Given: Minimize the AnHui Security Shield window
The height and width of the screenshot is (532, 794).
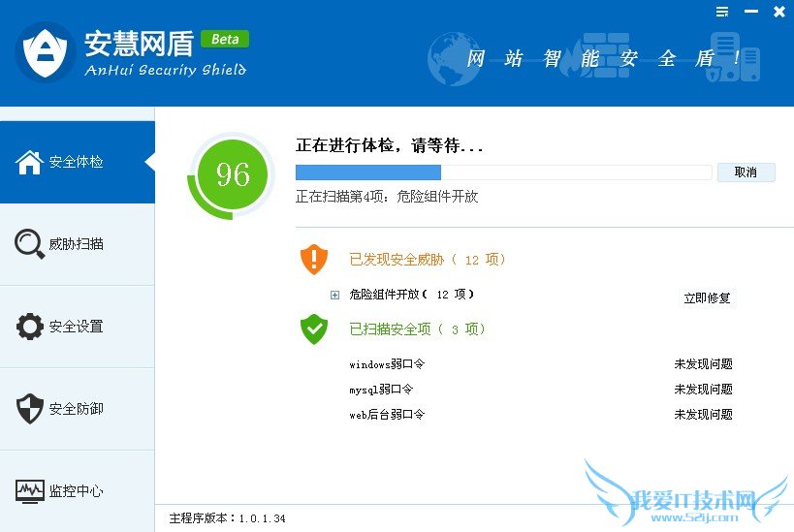Looking at the screenshot, I should pyautogui.click(x=751, y=11).
